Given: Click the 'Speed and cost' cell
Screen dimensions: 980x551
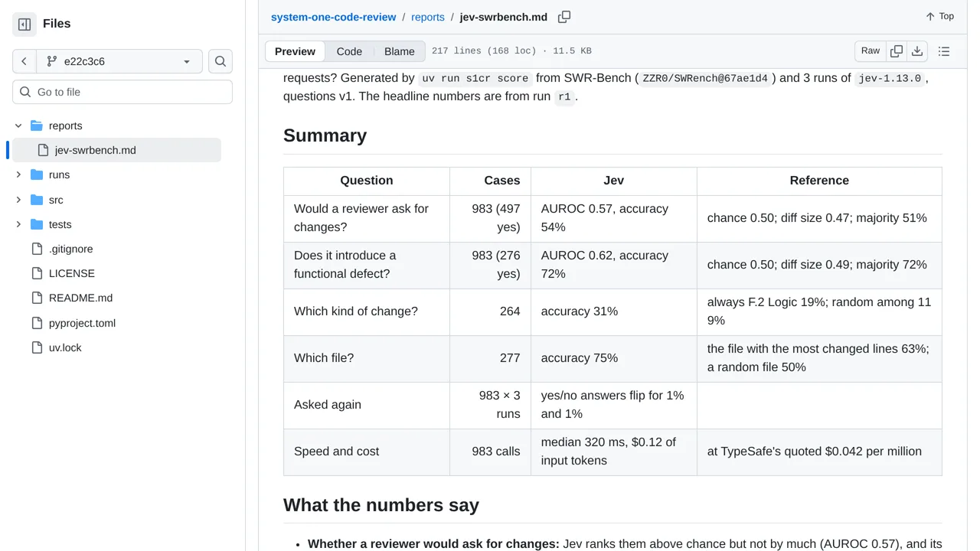Looking at the screenshot, I should pyautogui.click(x=367, y=452).
